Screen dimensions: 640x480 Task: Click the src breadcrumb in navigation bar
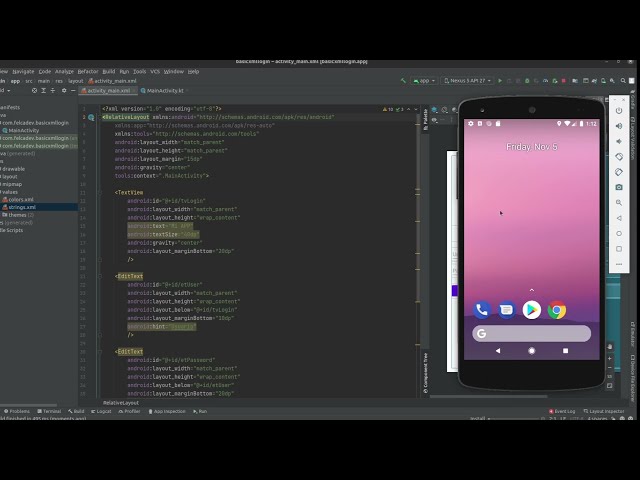(x=29, y=81)
